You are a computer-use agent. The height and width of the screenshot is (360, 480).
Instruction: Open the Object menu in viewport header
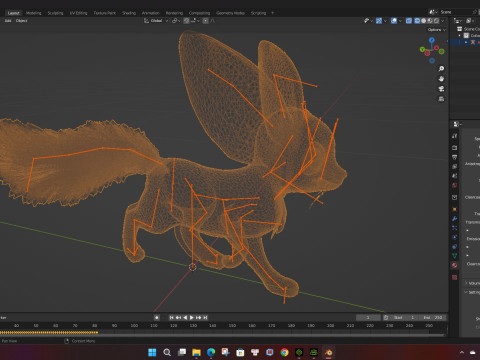coord(21,21)
